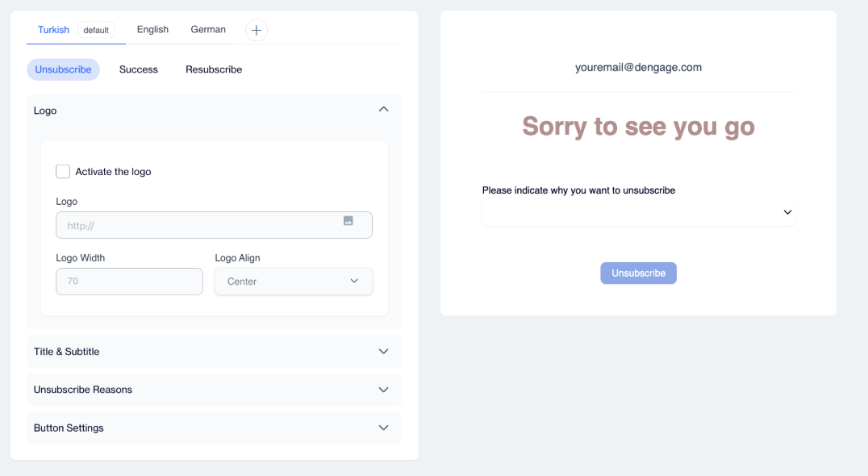Open the Logo Align dropdown
Screen dimensions: 868x476
(294, 282)
